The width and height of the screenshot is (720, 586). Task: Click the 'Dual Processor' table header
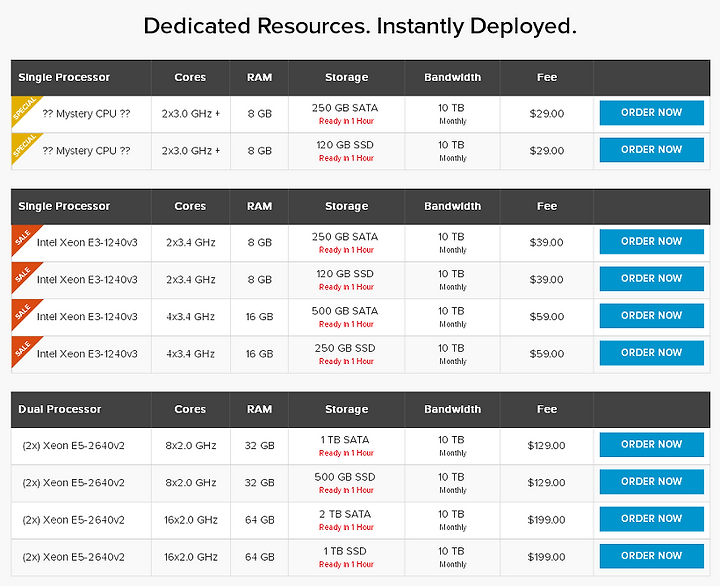[x=60, y=409]
